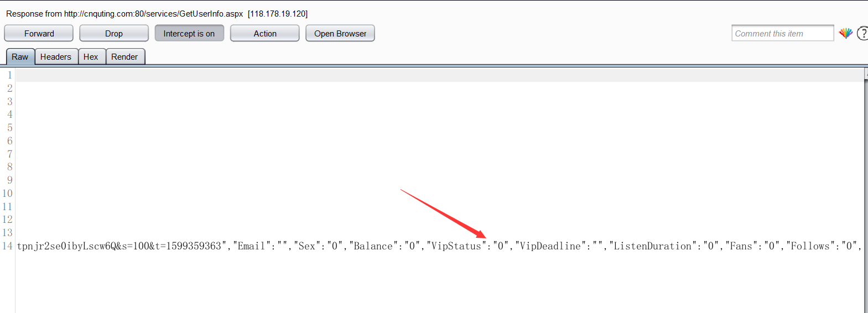Switch to the Hex tab
This screenshot has height=313, width=868.
pyautogui.click(x=91, y=56)
